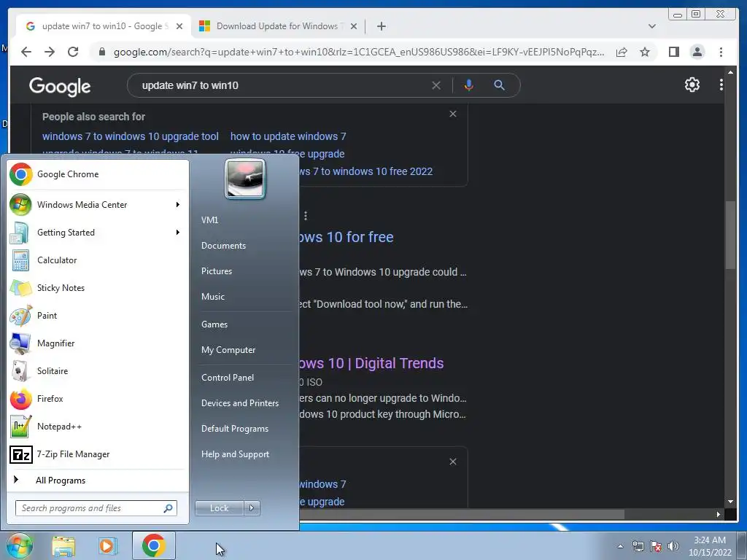The width and height of the screenshot is (747, 560).
Task: Open My Computer from Start menu
Action: [228, 350]
